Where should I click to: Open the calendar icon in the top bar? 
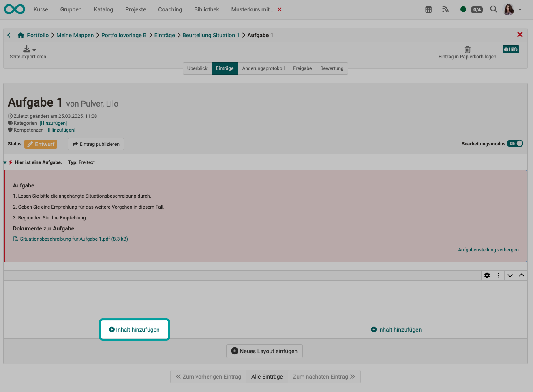point(428,9)
